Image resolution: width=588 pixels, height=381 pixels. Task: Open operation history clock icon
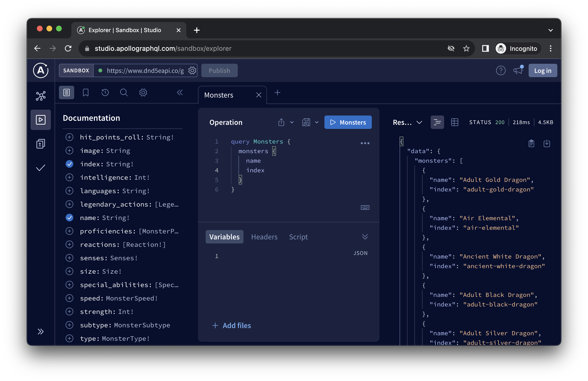coord(105,93)
